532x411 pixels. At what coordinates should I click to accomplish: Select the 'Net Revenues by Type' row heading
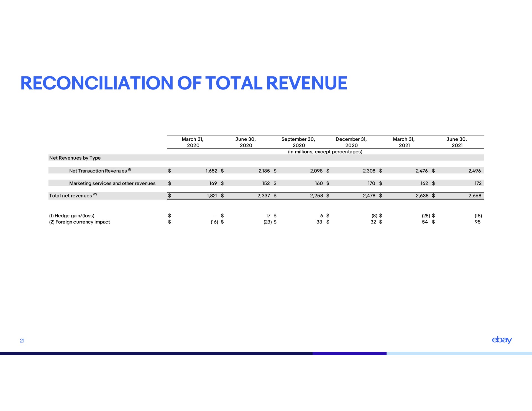[75, 158]
